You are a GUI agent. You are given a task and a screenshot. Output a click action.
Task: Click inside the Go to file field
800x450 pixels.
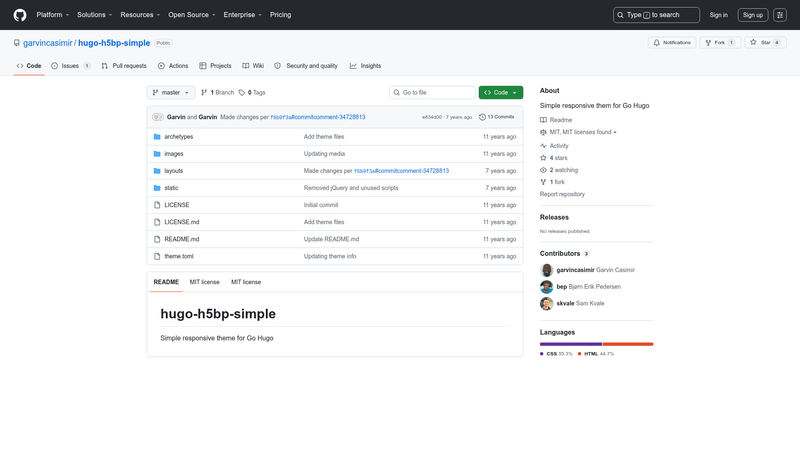[433, 92]
